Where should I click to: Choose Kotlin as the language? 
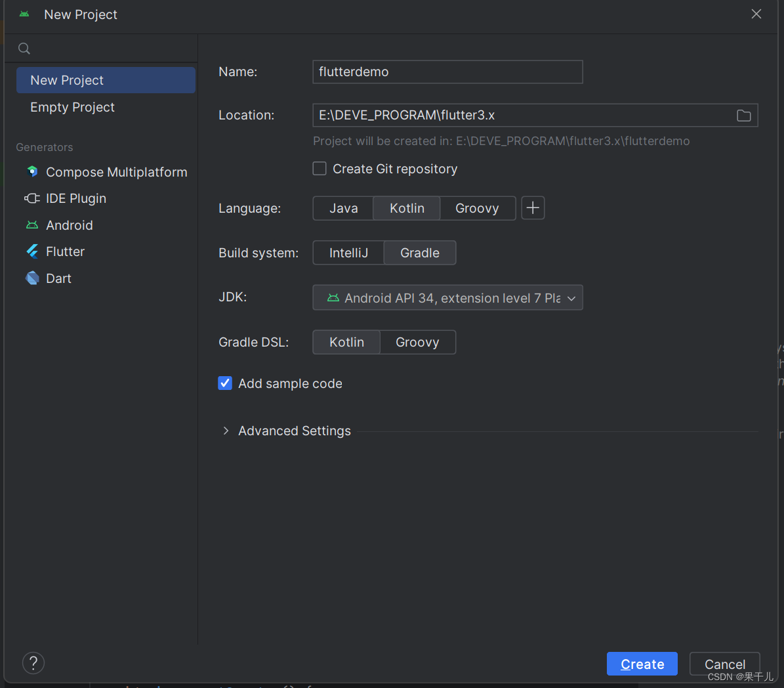[407, 208]
